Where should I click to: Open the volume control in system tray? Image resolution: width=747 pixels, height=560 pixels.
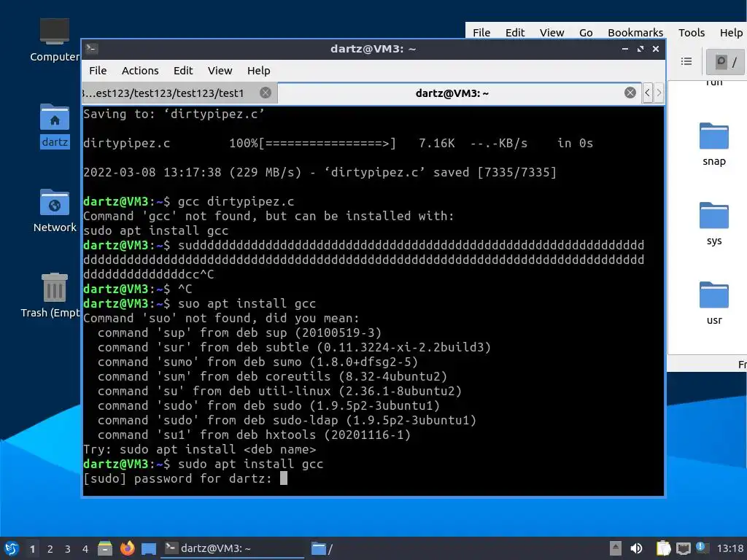click(636, 548)
